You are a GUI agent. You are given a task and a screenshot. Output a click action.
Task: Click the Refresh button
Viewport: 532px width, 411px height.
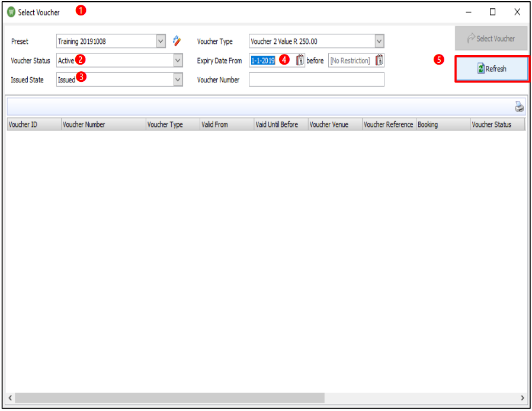(492, 69)
